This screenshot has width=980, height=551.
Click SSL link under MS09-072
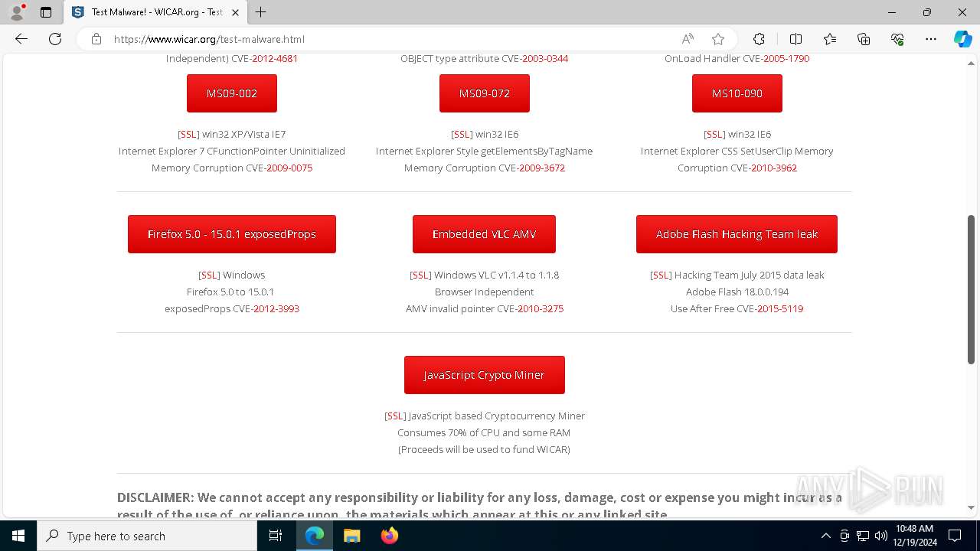(x=462, y=134)
